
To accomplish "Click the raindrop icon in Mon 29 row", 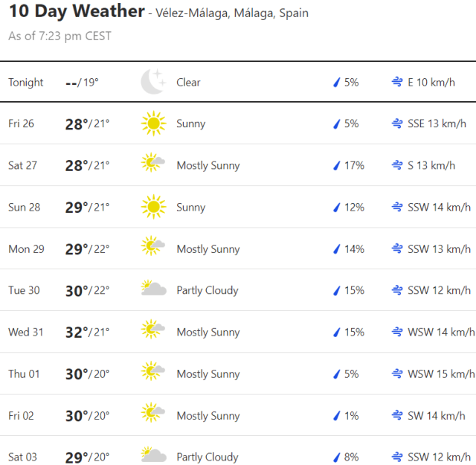I will coord(336,249).
